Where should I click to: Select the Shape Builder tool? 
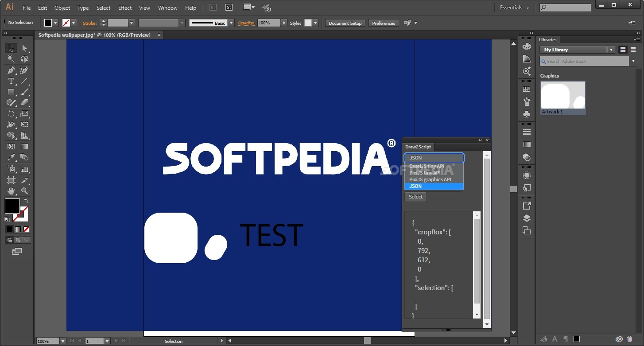point(11,136)
